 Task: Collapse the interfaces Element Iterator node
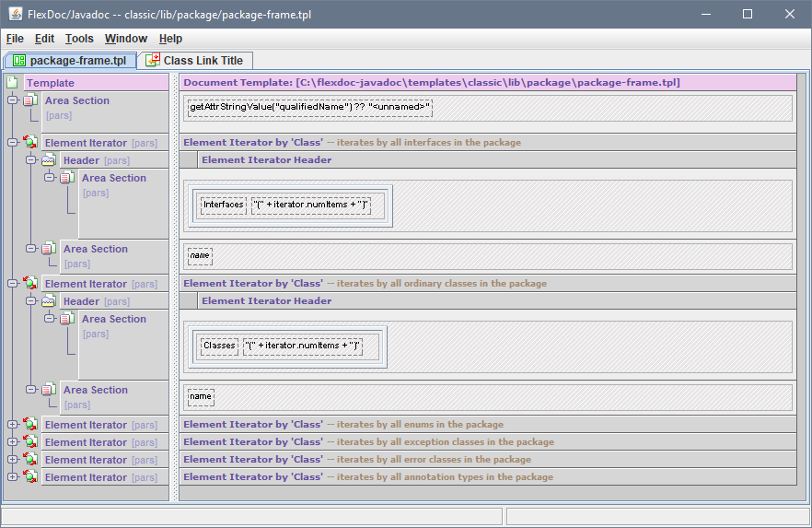click(x=12, y=143)
